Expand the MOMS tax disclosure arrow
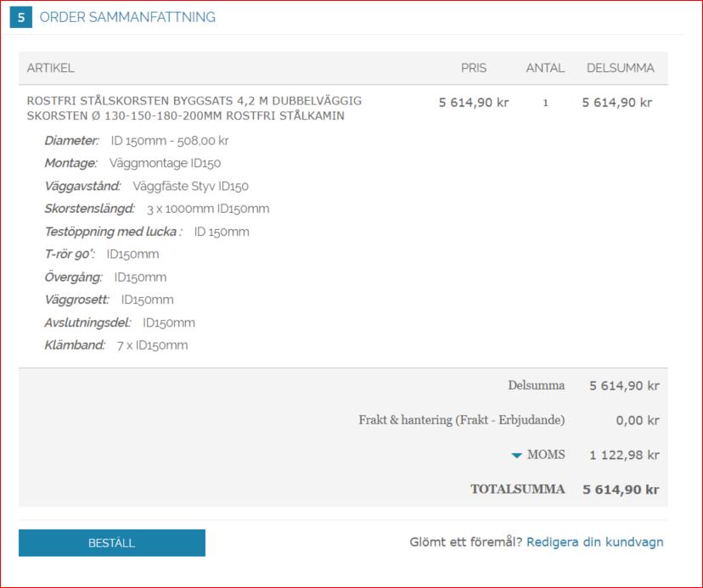Viewport: 703px width, 588px height. point(516,456)
